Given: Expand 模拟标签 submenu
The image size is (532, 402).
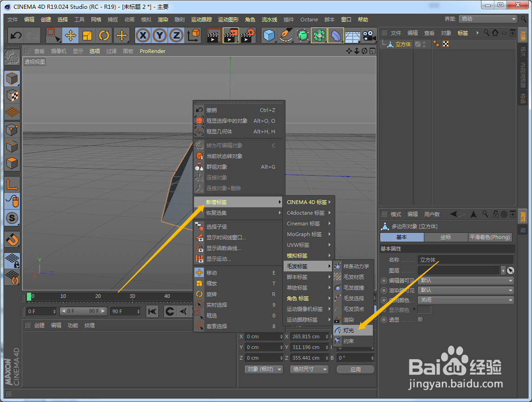Looking at the screenshot, I should point(308,256).
